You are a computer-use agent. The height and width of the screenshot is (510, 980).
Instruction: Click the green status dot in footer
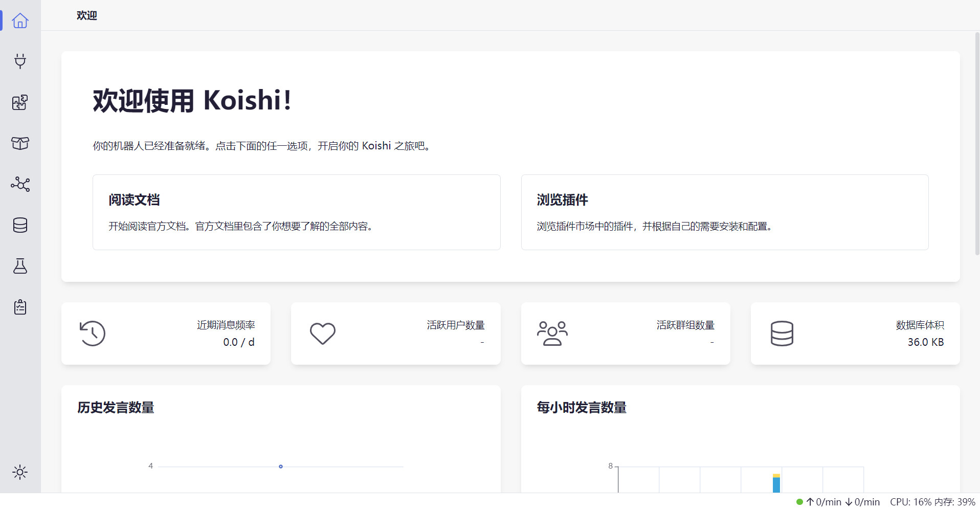tap(799, 502)
